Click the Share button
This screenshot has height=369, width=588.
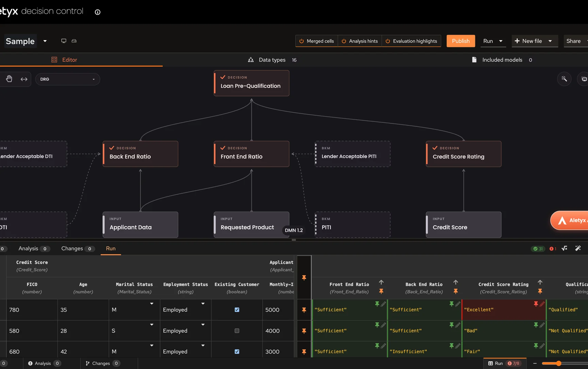pos(574,41)
